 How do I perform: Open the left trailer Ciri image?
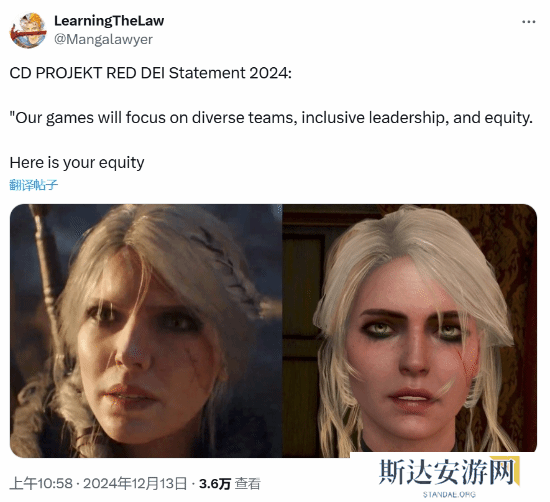tap(146, 330)
